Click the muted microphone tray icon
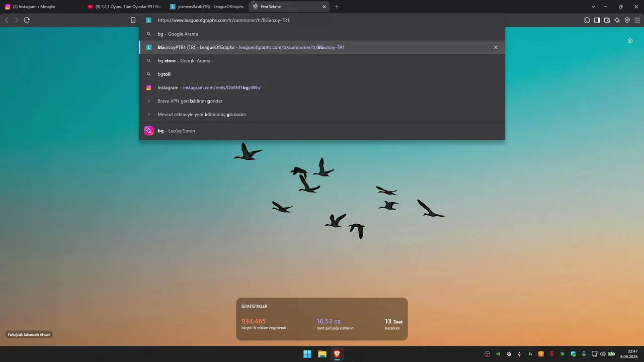The width and height of the screenshot is (644, 362). [519, 354]
